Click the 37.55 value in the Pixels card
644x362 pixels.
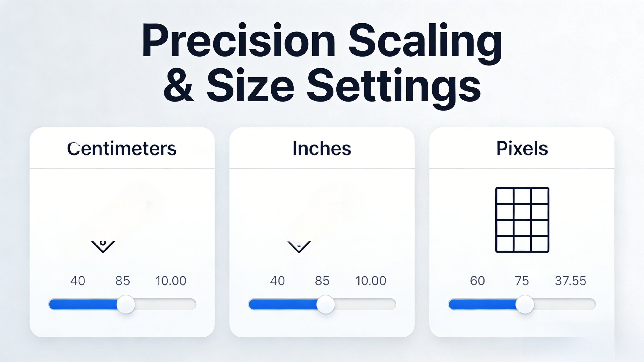pyautogui.click(x=570, y=281)
